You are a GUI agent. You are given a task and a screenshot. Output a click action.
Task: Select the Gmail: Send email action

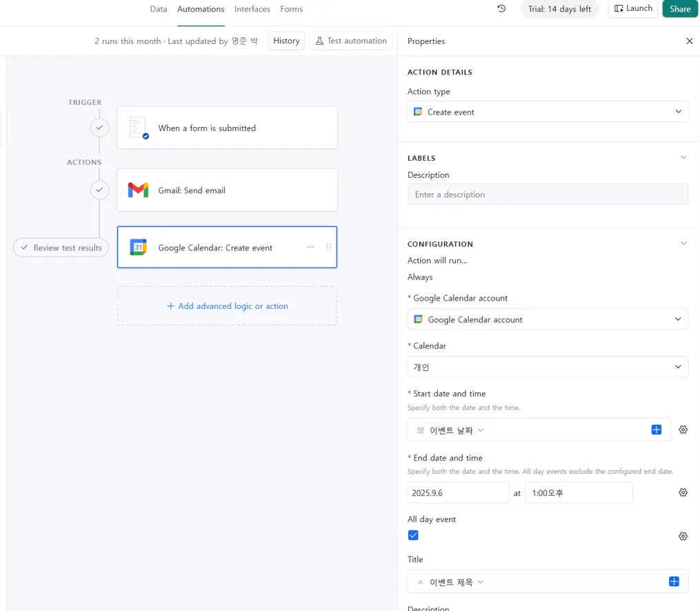click(x=227, y=190)
